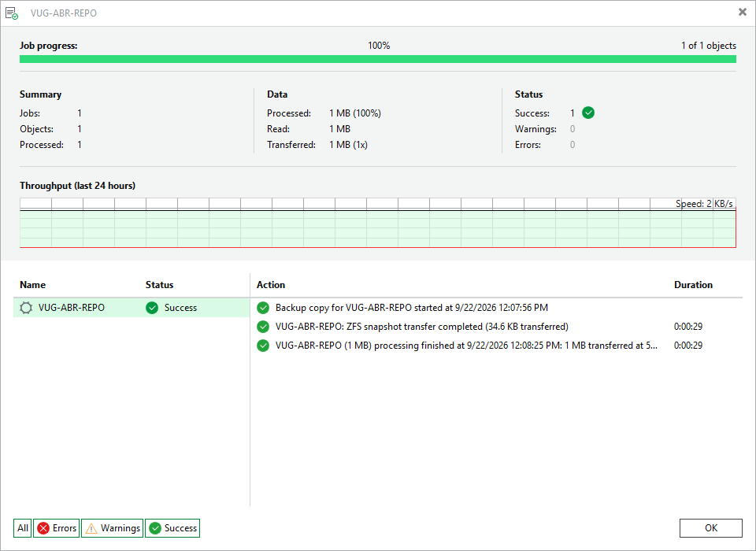Click the throughput graph area
Screen dimensions: 756x551
pos(378,223)
